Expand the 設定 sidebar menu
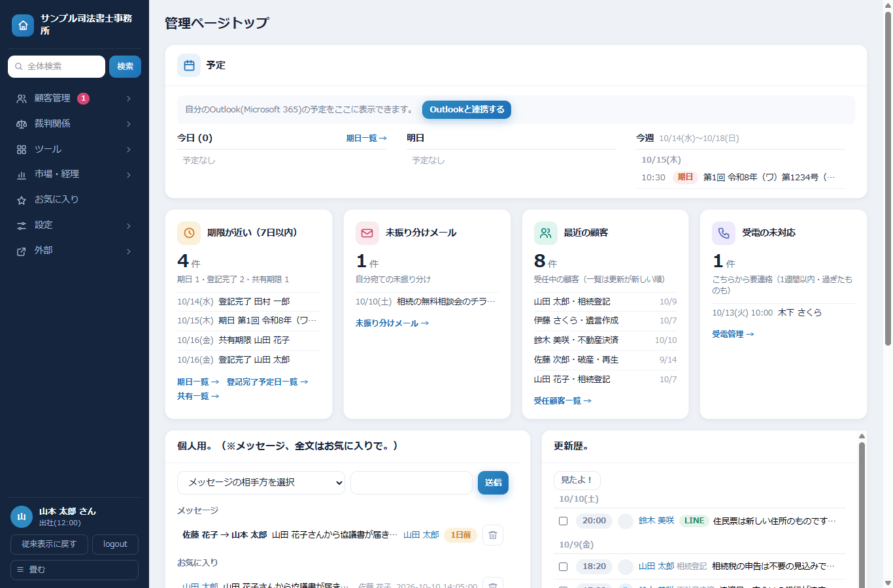The width and height of the screenshot is (893, 588). point(75,225)
